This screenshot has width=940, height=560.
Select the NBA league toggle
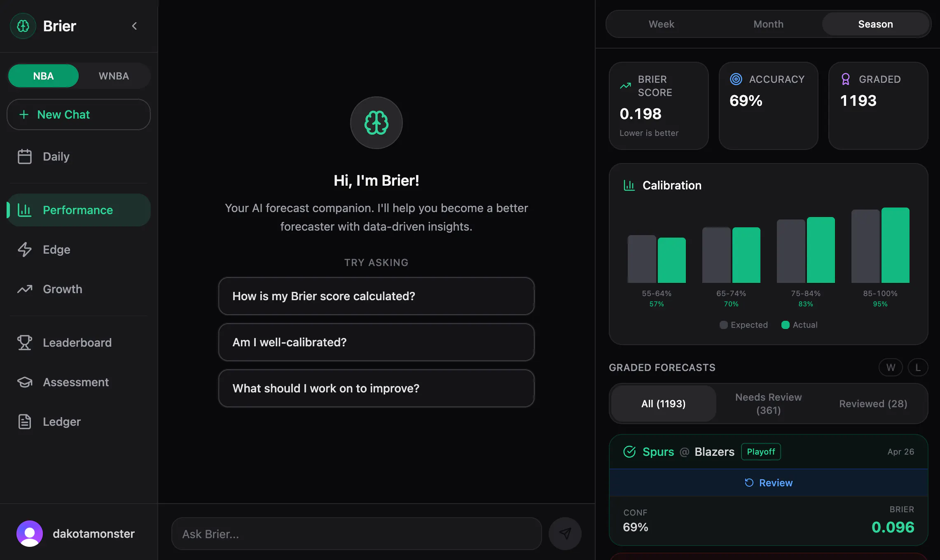point(43,76)
